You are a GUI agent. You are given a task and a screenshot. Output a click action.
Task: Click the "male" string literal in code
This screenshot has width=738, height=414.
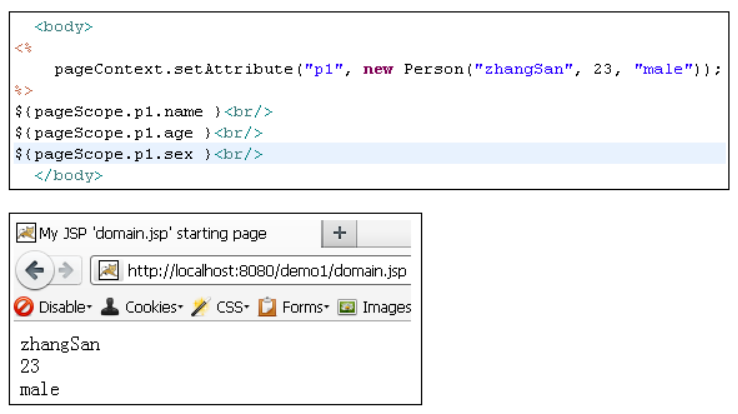(x=663, y=69)
